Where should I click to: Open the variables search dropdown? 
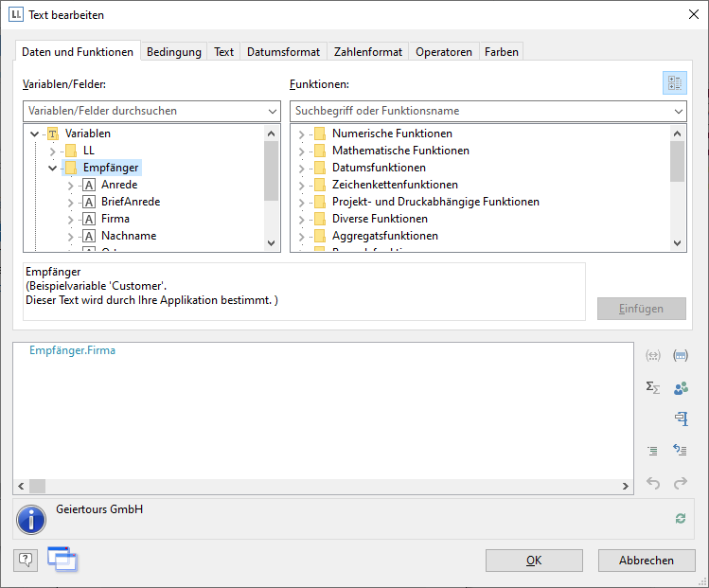273,111
